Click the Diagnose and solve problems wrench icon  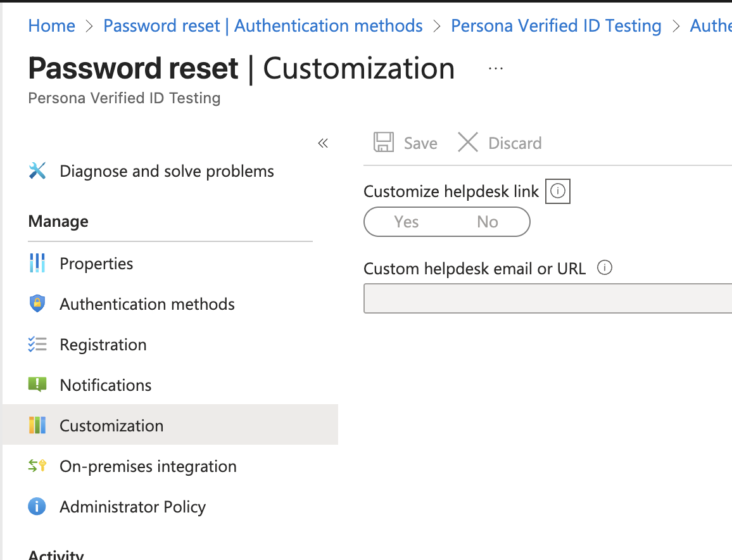(37, 171)
